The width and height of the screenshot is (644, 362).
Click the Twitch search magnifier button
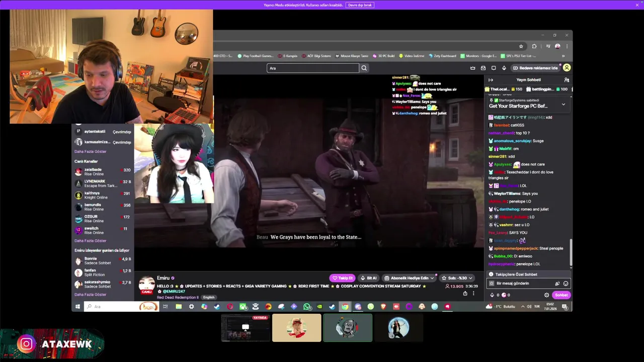click(x=364, y=68)
